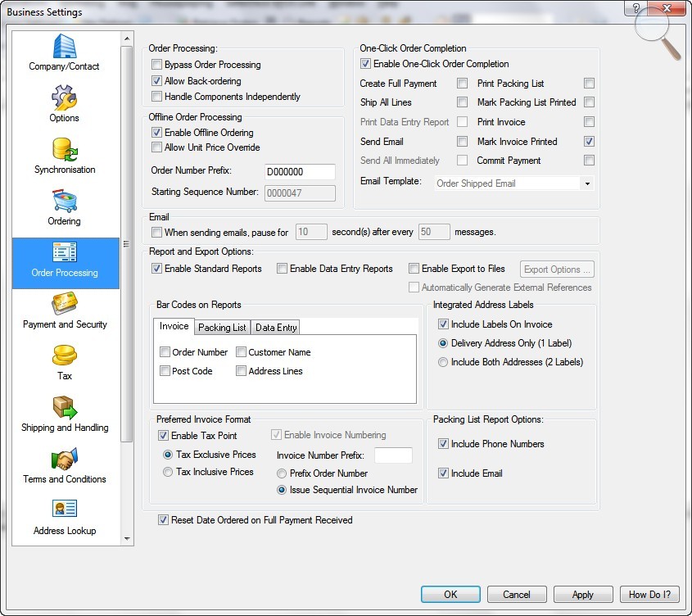Toggle Allow Unit Price Override checkbox

tap(157, 147)
